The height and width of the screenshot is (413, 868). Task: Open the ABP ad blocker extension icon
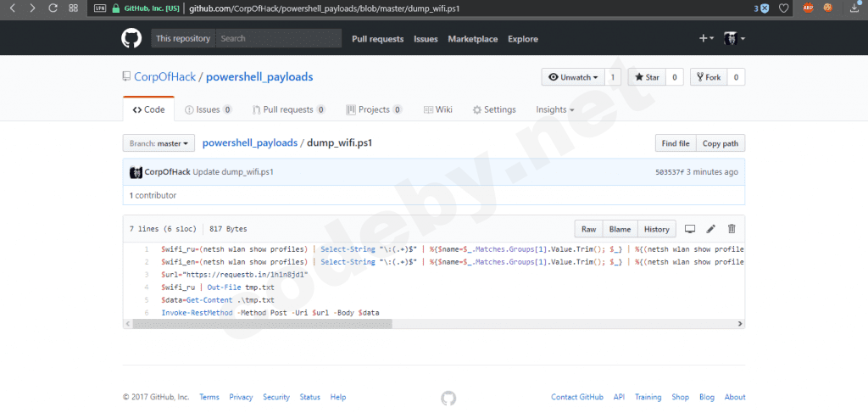(808, 8)
